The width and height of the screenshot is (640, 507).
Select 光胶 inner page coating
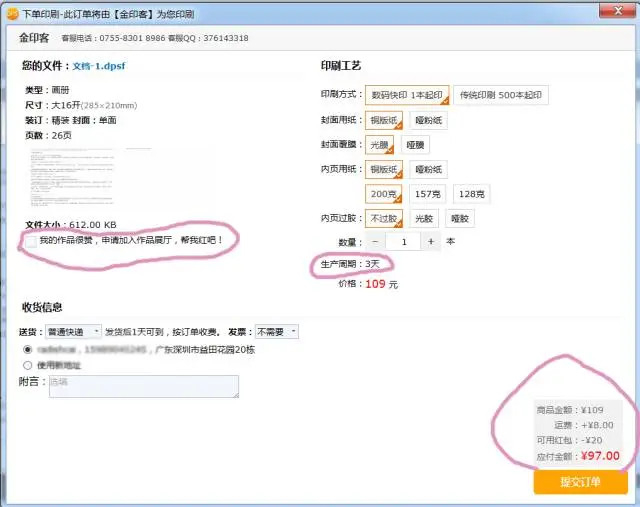point(424,218)
